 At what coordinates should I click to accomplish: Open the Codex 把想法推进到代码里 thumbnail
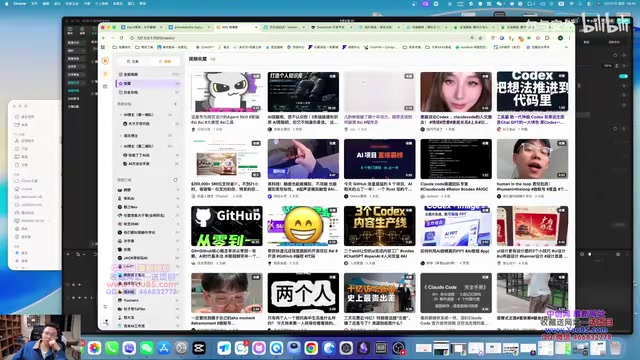pos(532,92)
